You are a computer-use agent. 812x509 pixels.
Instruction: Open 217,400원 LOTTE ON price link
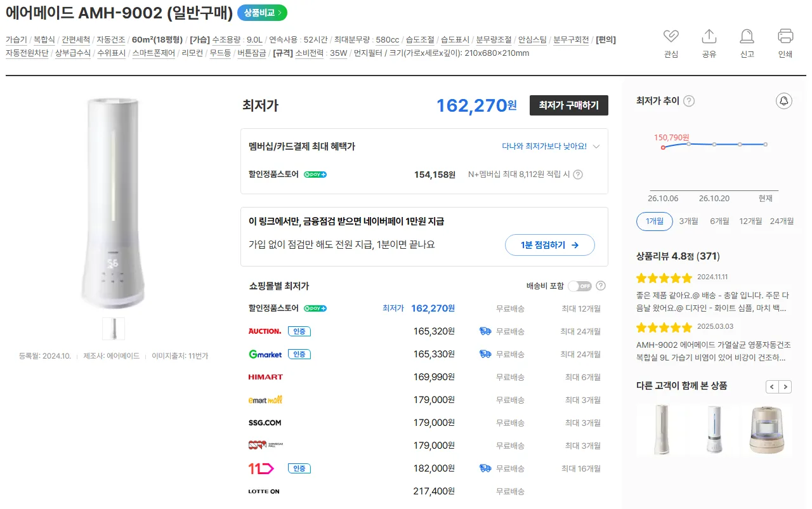coord(434,491)
